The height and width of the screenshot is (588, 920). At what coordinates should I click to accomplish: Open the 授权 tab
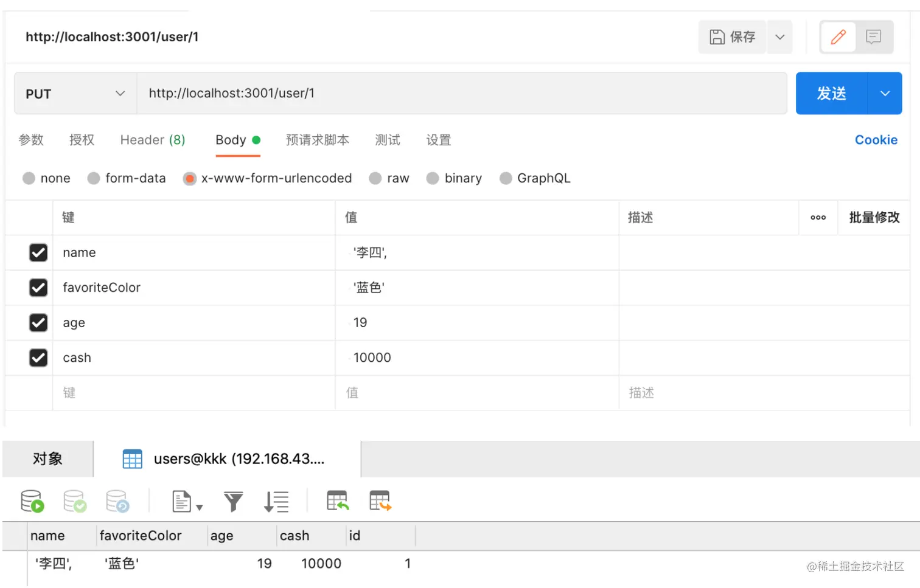pos(82,140)
